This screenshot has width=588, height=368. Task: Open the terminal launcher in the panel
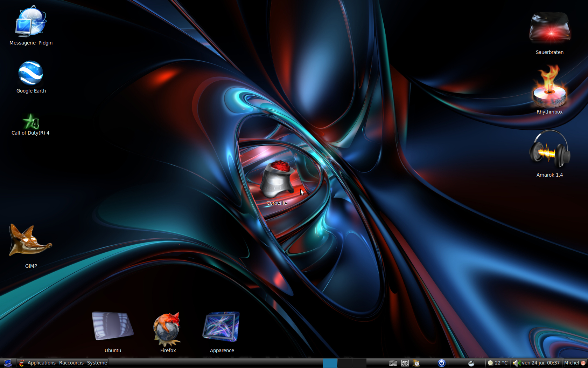[x=393, y=363]
